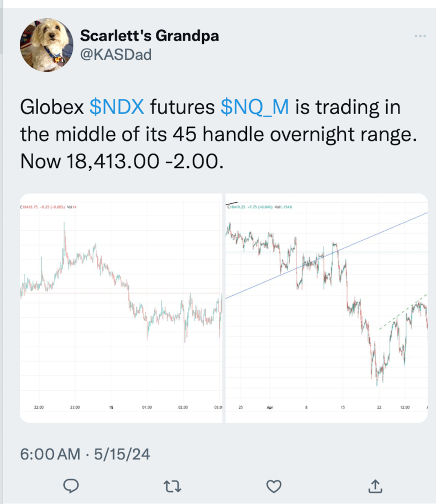Image resolution: width=436 pixels, height=504 pixels.
Task: Click the dog profile picture avatar
Action: pos(46,45)
